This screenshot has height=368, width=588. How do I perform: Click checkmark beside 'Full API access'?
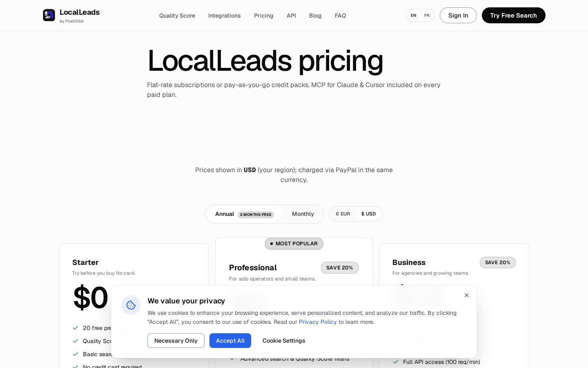point(396,362)
